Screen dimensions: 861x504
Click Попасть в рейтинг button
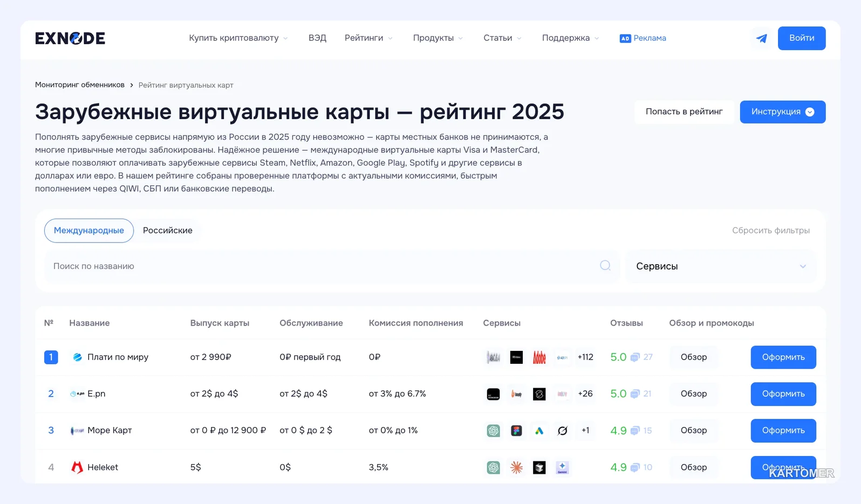pos(684,112)
